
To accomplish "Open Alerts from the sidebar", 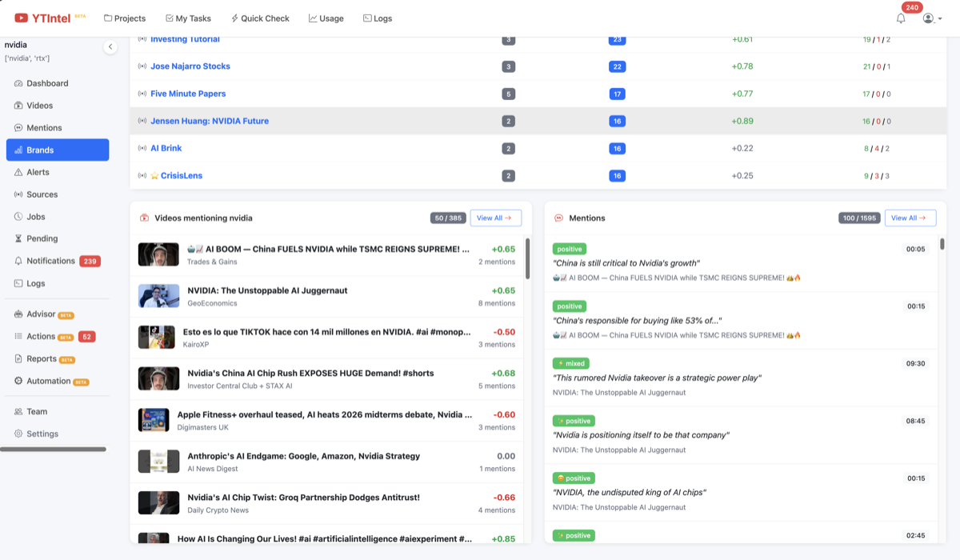I will tap(38, 172).
